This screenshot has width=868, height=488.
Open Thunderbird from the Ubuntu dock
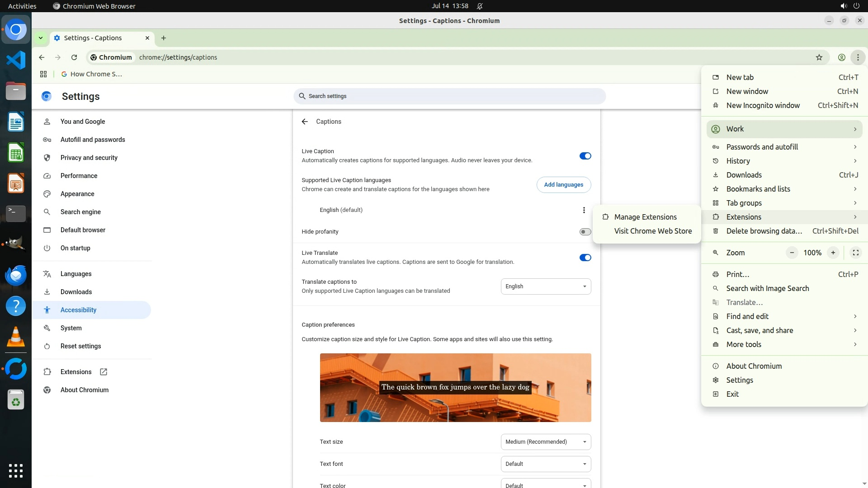point(16,275)
